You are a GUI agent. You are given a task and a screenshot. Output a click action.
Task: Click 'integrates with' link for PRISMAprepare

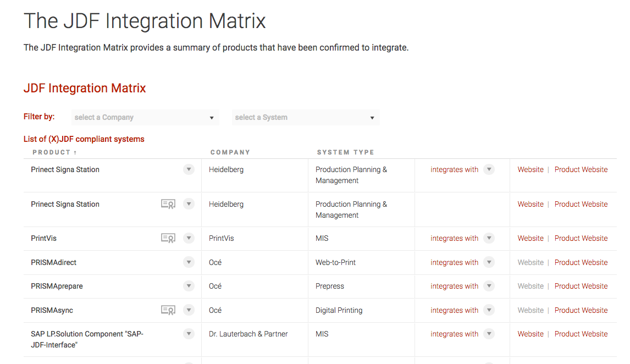pos(454,286)
